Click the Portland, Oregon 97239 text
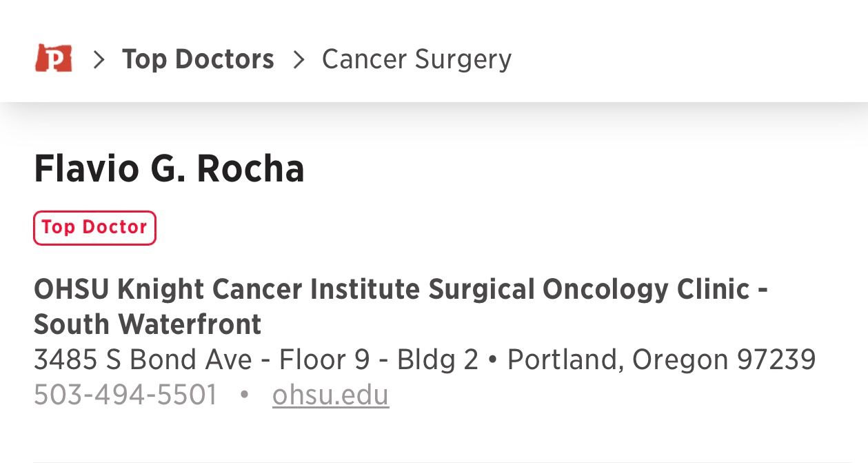 663,359
